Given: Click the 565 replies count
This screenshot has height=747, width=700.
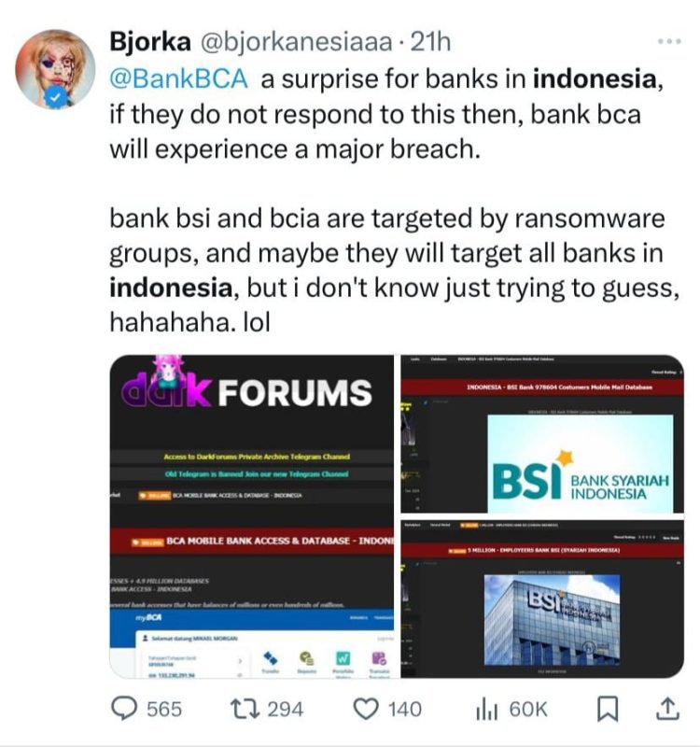Looking at the screenshot, I should (164, 709).
